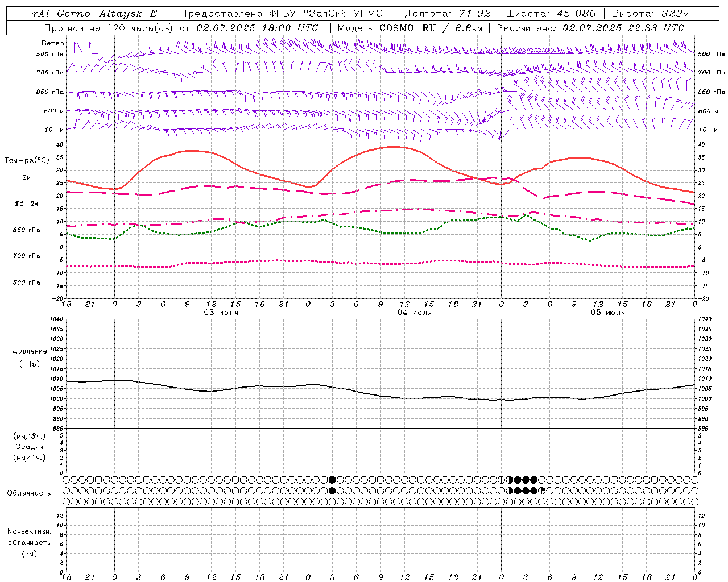Click the dashed line sample under Td 2м
Viewport: 728px width, 582px height.
point(25,210)
